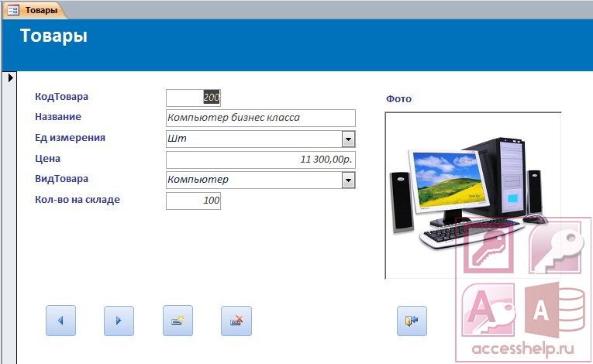This screenshot has width=593, height=364.
Task: Click the Ед измерения label
Action: pyautogui.click(x=70, y=138)
